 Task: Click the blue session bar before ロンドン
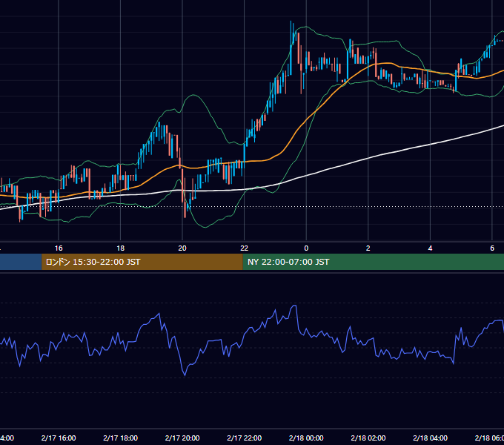point(21,262)
